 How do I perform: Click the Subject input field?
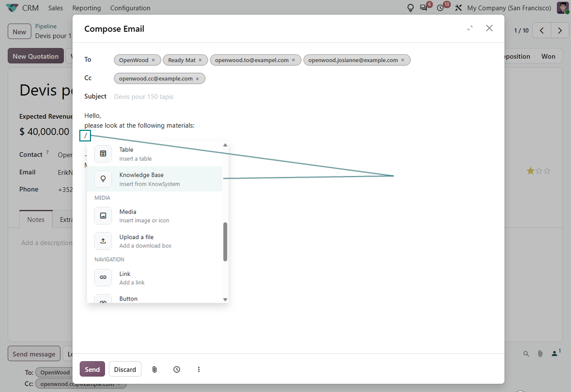302,96
